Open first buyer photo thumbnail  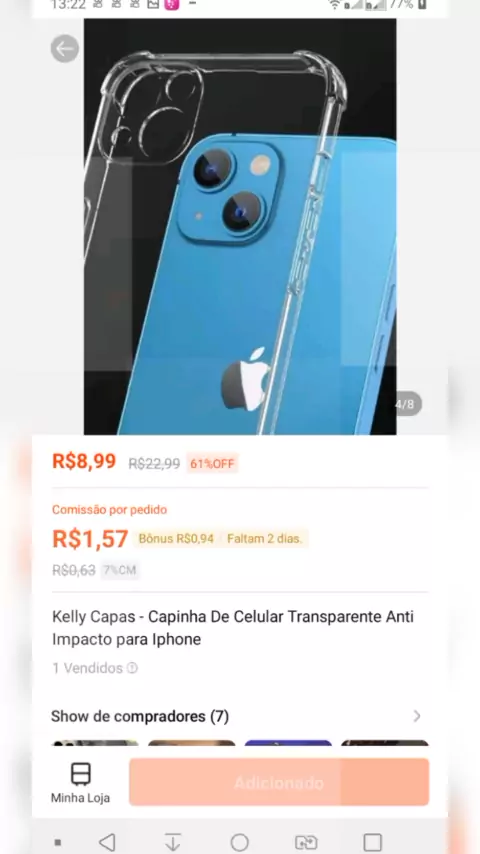click(x=95, y=743)
